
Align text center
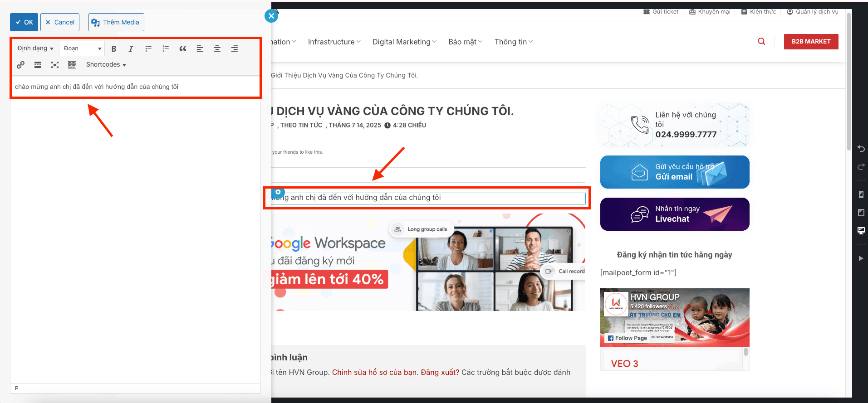point(217,49)
